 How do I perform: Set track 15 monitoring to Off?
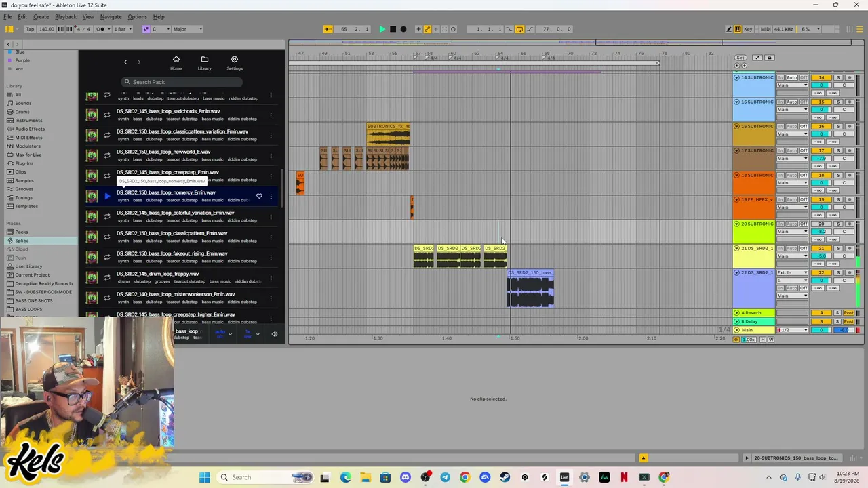pyautogui.click(x=804, y=102)
